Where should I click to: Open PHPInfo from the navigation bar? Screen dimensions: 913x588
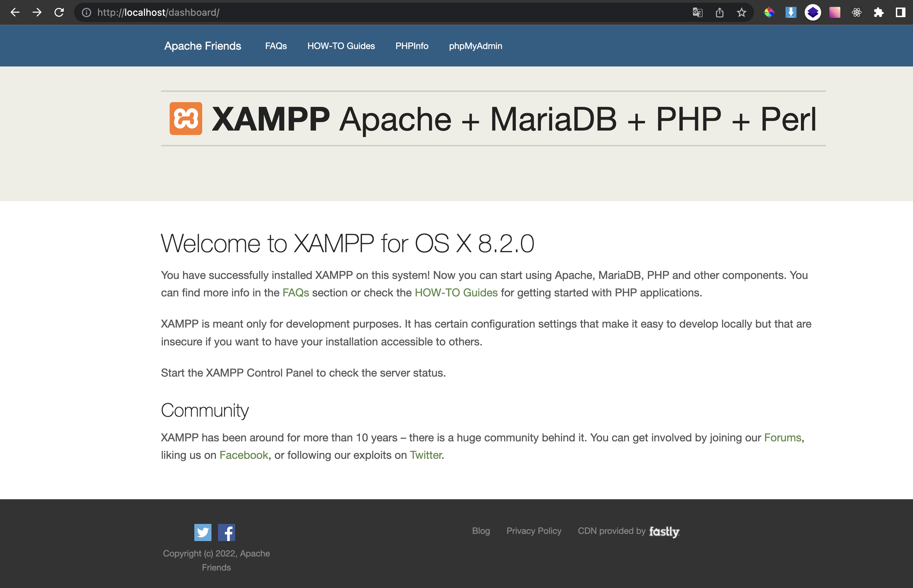click(412, 46)
